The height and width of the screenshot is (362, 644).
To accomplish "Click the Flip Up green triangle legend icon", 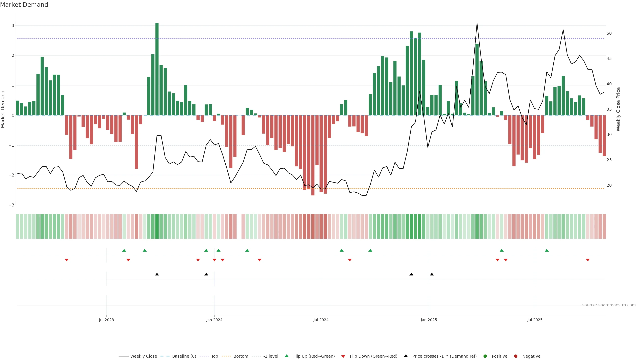I will 286,356.
